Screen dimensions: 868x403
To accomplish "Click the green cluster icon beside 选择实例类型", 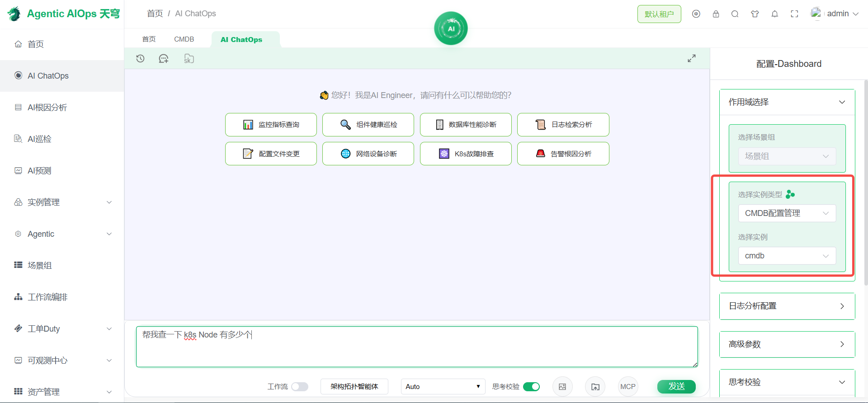I will (790, 194).
